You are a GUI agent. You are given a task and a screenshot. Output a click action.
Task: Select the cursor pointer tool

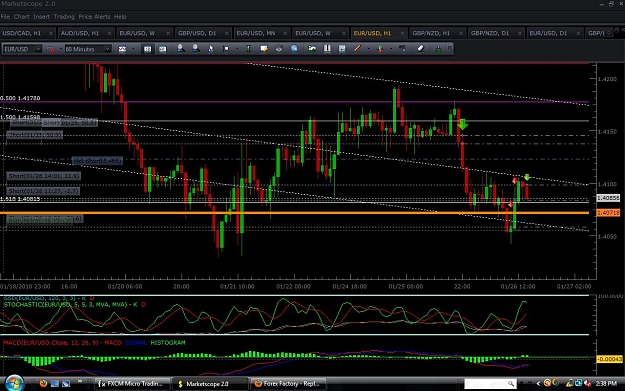[x=211, y=49]
